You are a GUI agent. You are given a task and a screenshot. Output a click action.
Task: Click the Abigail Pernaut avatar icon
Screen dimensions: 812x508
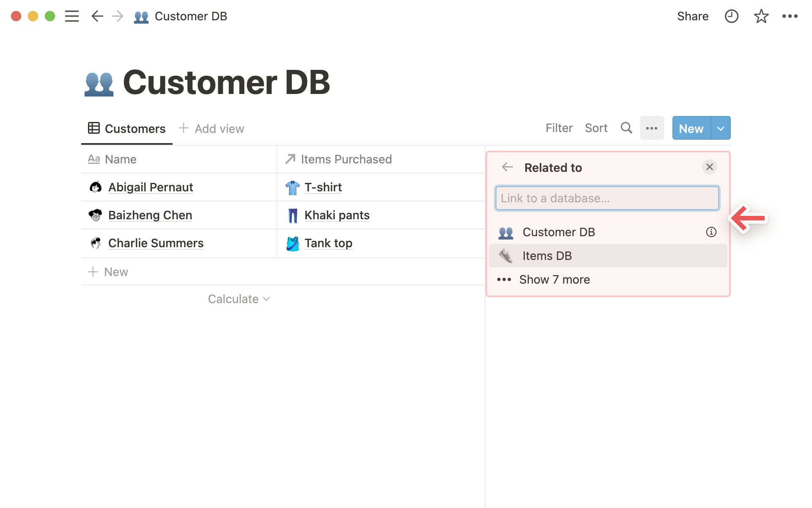pos(95,187)
